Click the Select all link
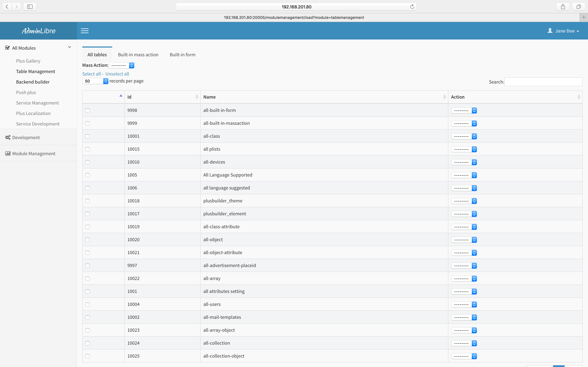 (91, 74)
